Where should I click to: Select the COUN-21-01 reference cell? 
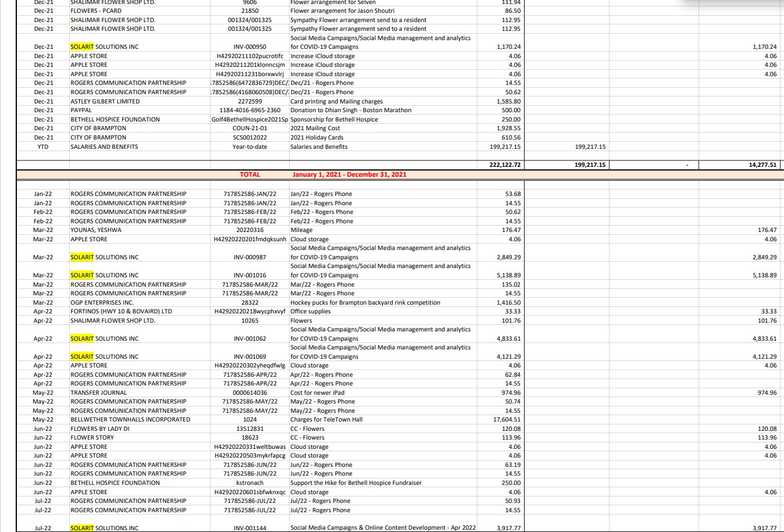point(250,128)
